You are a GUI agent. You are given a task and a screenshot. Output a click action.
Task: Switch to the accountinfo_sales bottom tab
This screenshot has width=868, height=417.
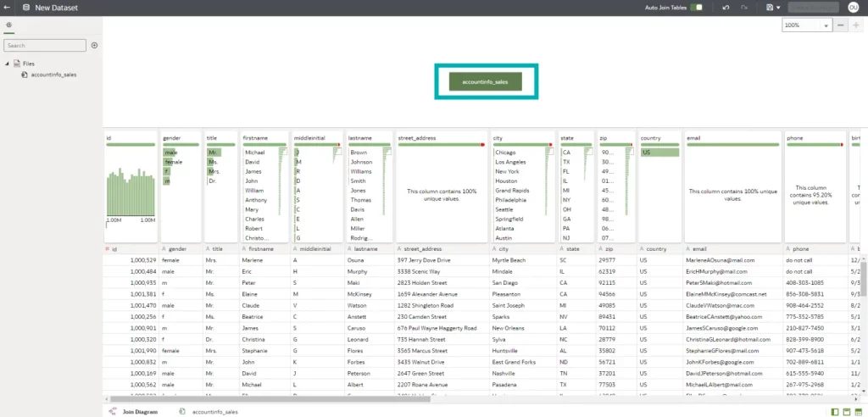(x=214, y=411)
